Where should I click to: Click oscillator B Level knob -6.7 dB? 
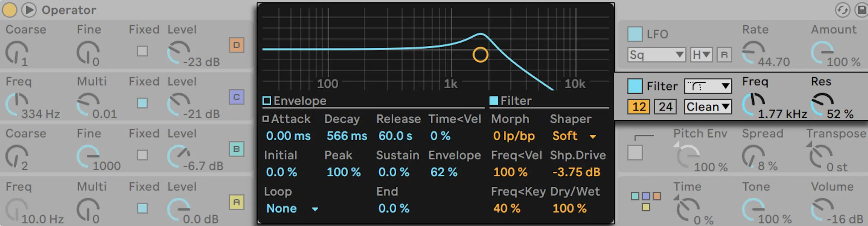click(x=178, y=156)
